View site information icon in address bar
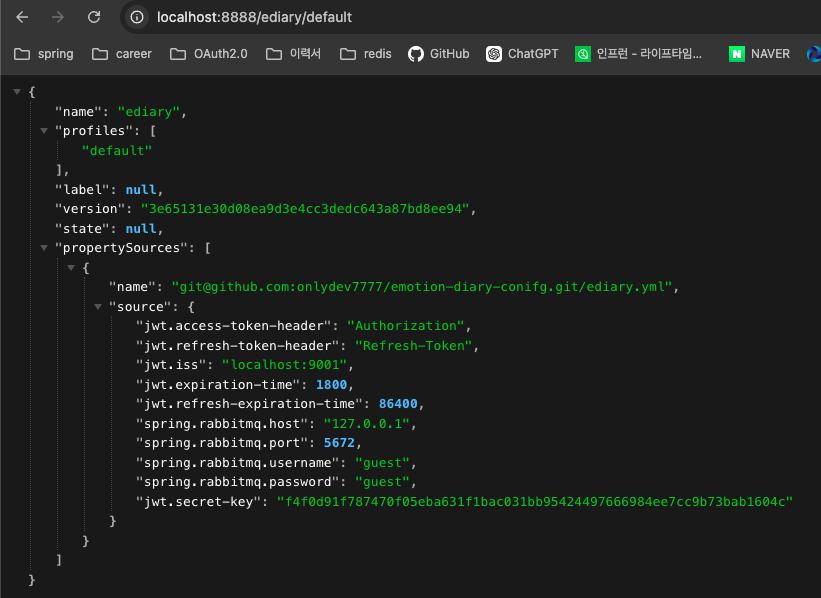 (137, 17)
